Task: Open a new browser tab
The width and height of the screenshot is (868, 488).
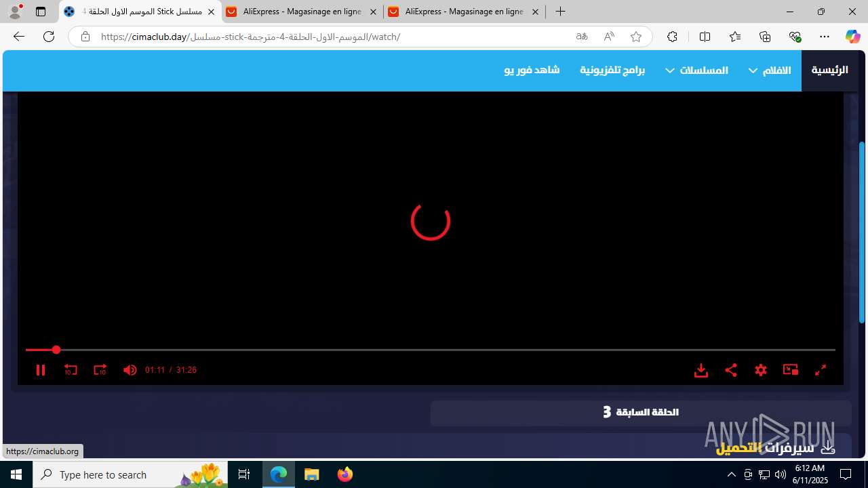Action: pyautogui.click(x=560, y=12)
